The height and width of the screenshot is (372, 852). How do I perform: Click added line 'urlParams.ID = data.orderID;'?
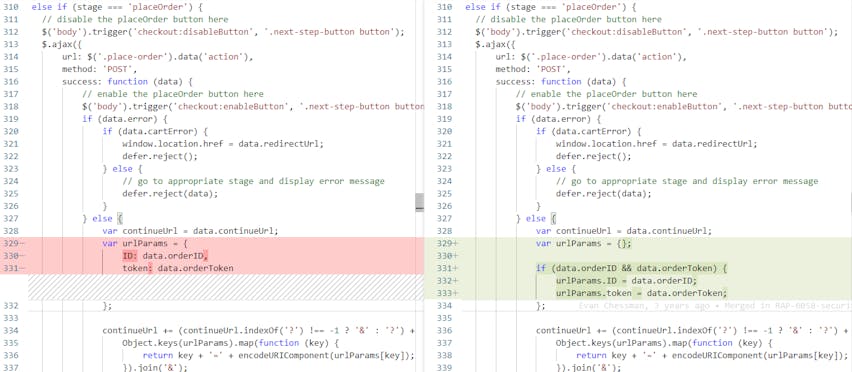point(626,281)
